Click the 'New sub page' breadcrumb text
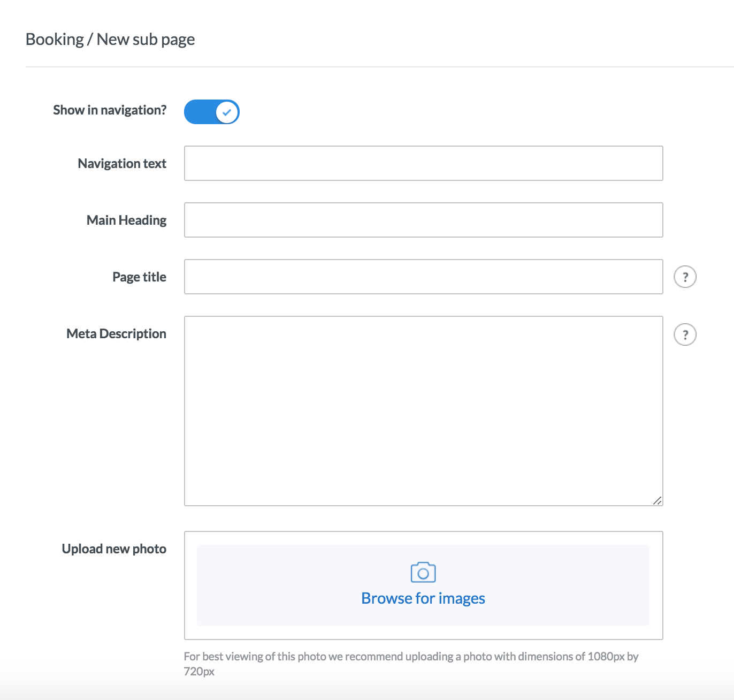This screenshot has width=734, height=700. [146, 40]
